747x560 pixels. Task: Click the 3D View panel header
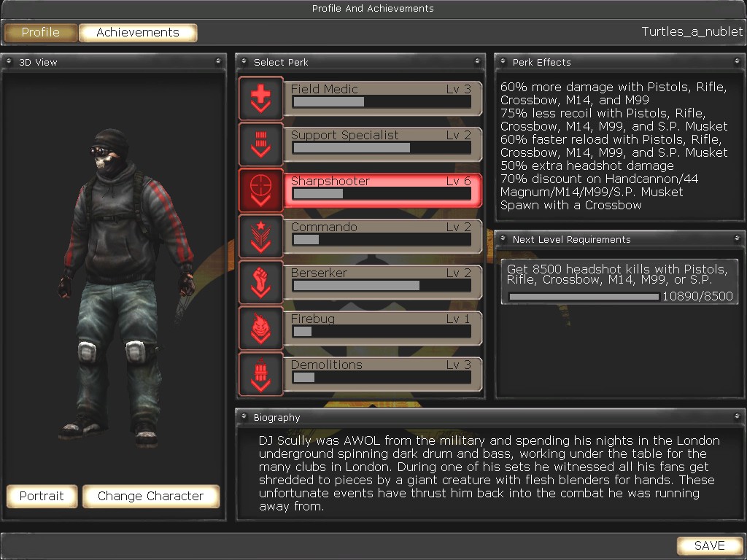113,62
